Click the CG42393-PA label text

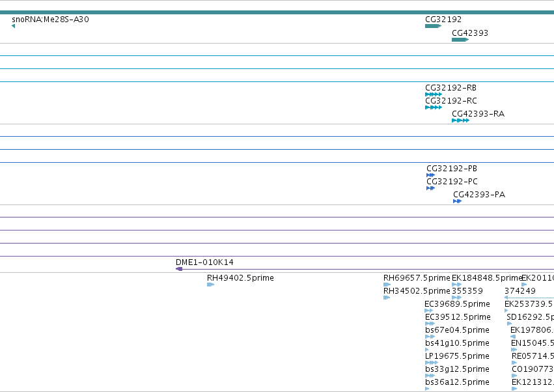pos(479,195)
